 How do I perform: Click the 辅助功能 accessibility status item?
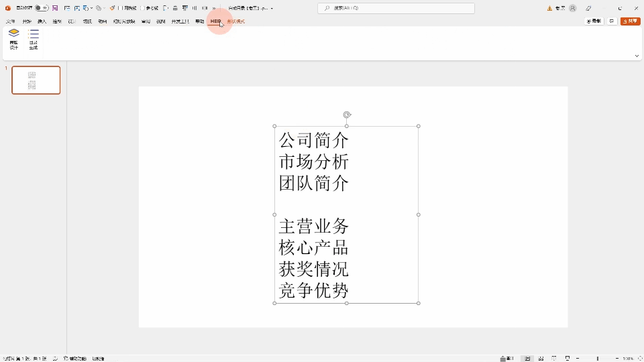click(x=75, y=358)
